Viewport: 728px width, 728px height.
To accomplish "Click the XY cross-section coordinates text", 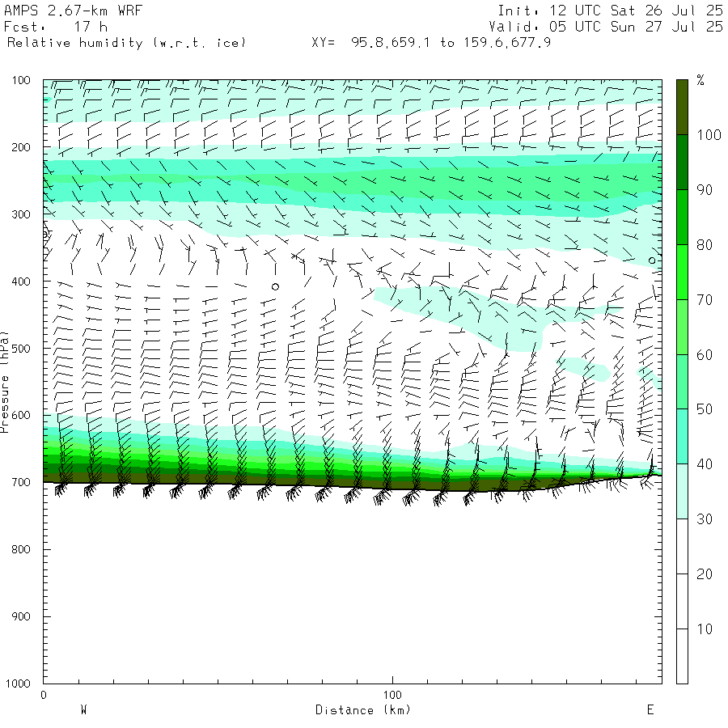I will [431, 43].
